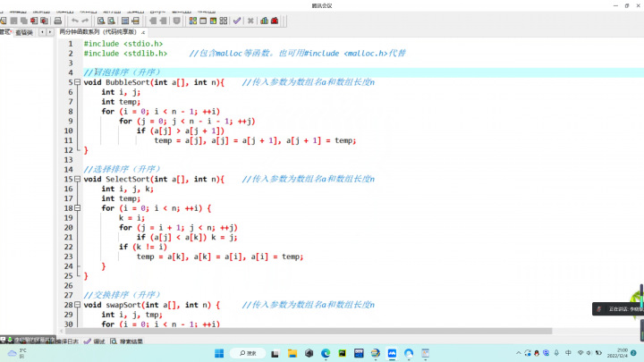Click the gray X Stop Execution icon
This screenshot has width=644, height=362.
click(x=250, y=20)
